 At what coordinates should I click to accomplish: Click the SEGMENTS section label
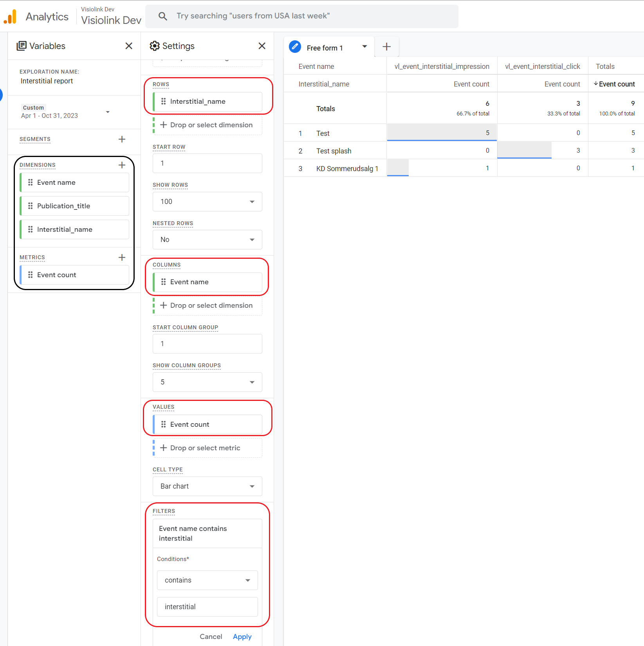coord(35,139)
